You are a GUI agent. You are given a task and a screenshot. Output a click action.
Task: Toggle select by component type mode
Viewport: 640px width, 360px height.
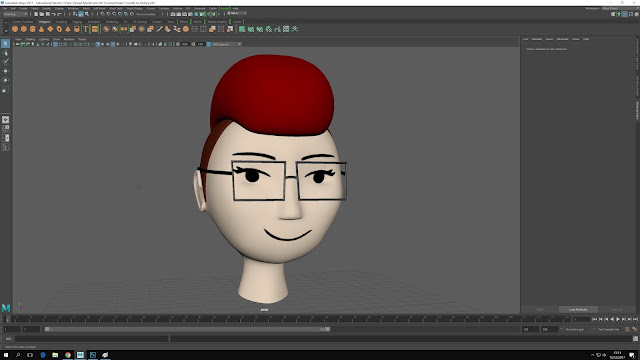tap(87, 14)
